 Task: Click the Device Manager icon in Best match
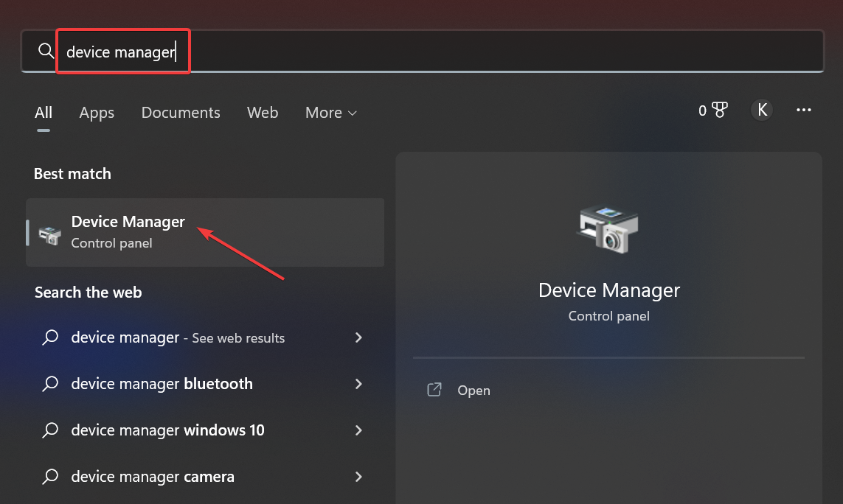[x=50, y=233]
